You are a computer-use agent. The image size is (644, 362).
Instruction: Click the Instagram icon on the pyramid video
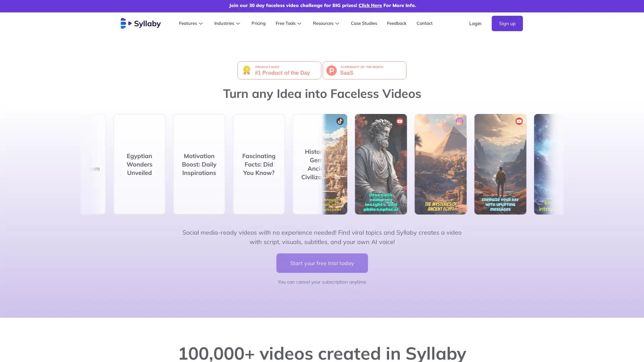(x=459, y=121)
